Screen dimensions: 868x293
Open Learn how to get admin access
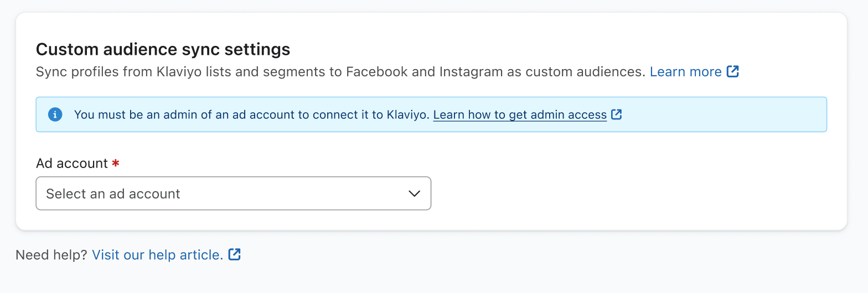point(520,115)
